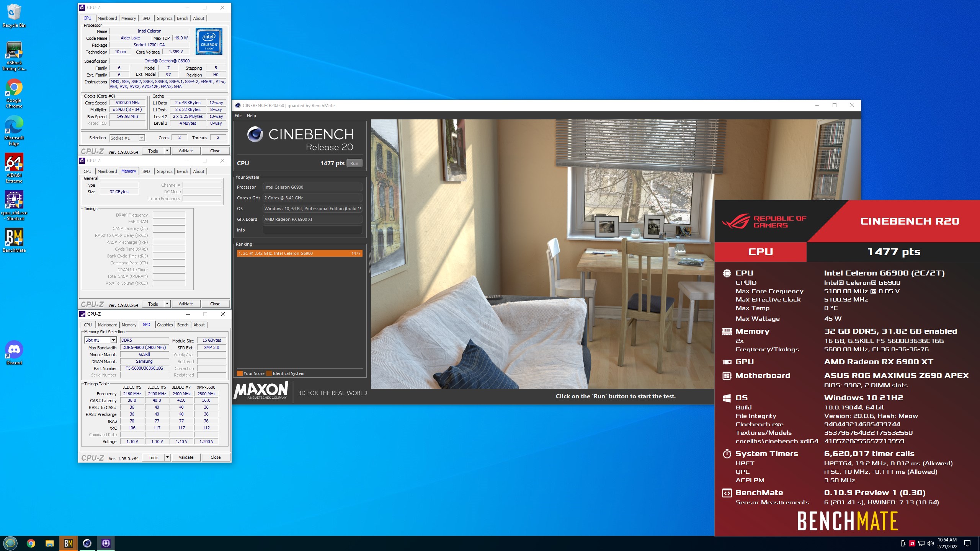Open the Memory tab in SPD CPU-Z window
980x551 pixels.
[x=129, y=325]
